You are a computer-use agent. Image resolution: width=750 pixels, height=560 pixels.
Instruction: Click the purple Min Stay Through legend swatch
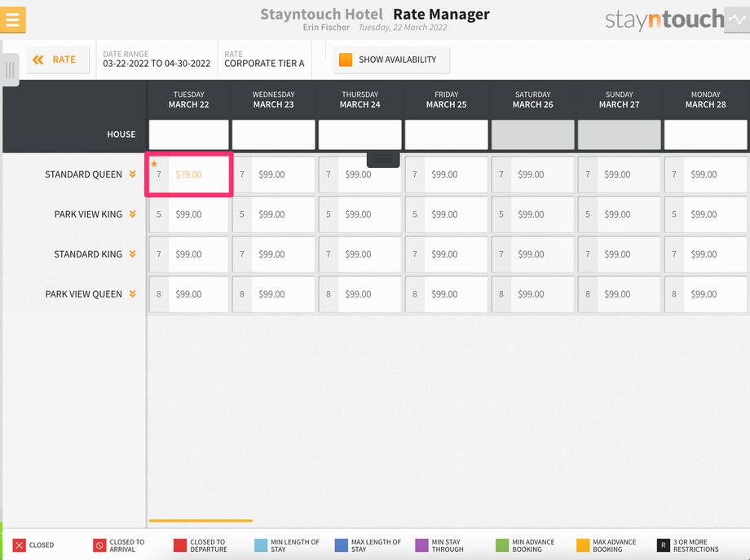pyautogui.click(x=422, y=545)
